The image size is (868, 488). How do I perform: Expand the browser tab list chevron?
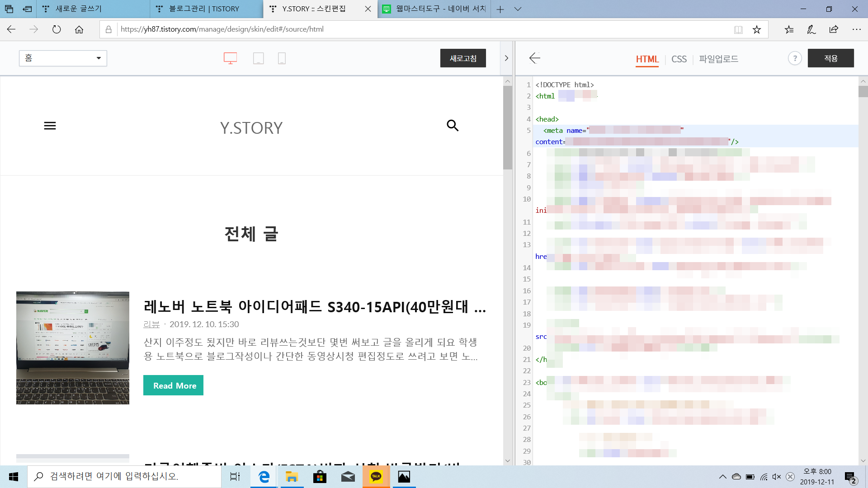point(518,9)
